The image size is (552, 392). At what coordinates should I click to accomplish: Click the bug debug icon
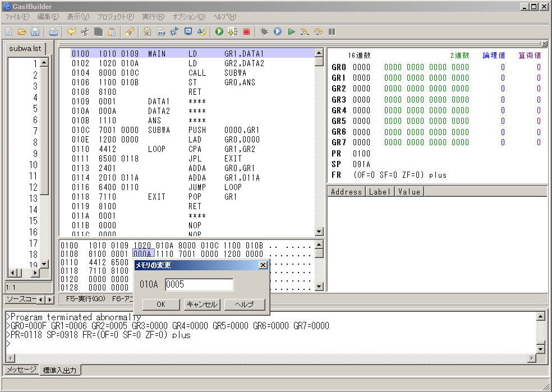(264, 32)
